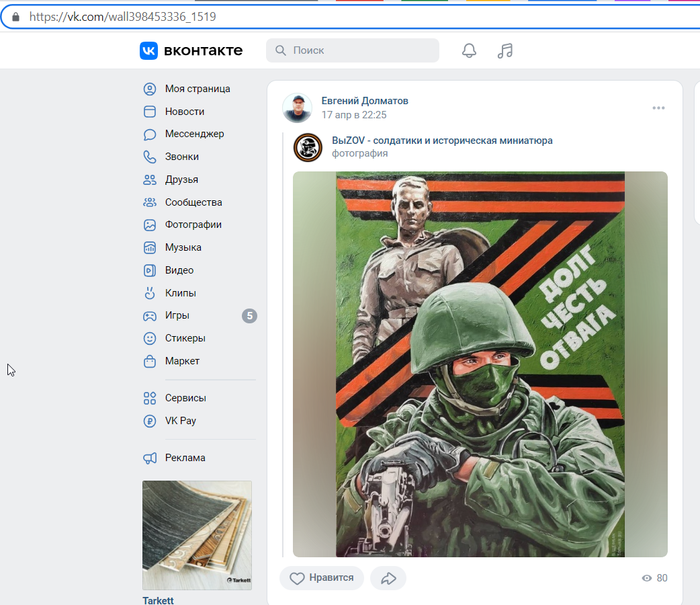The width and height of the screenshot is (700, 605).
Task: Open Сообщества section
Action: click(x=193, y=202)
